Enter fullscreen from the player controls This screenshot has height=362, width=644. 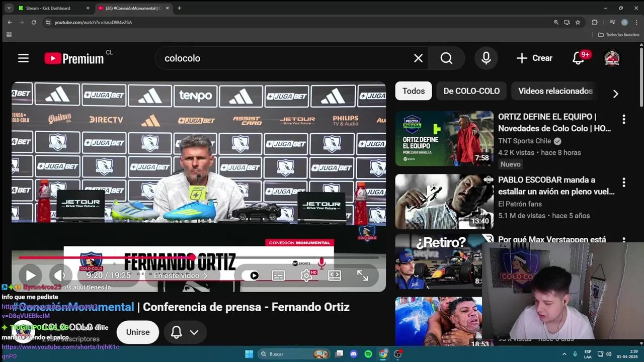[x=363, y=276]
